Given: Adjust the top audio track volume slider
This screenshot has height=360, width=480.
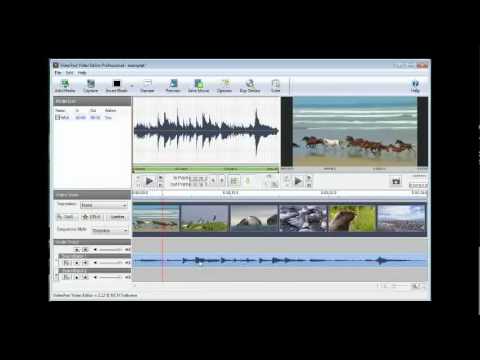Looking at the screenshot, I should 111,249.
